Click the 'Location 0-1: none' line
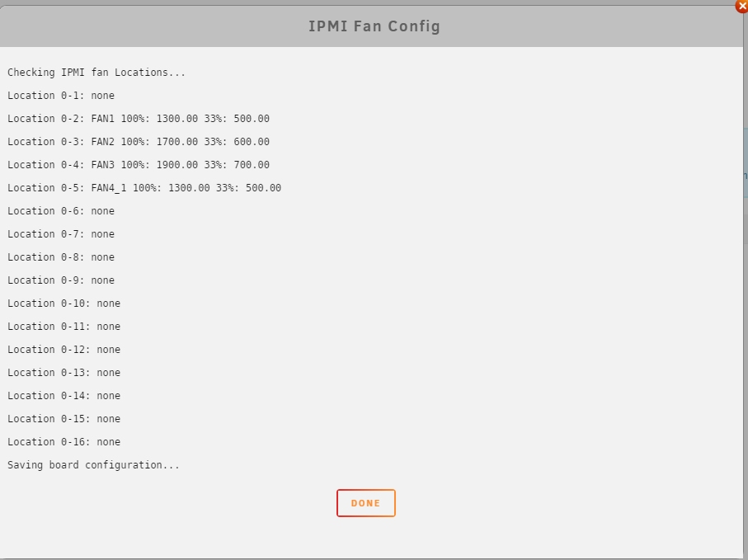Viewport: 748px width, 560px height. pyautogui.click(x=61, y=96)
